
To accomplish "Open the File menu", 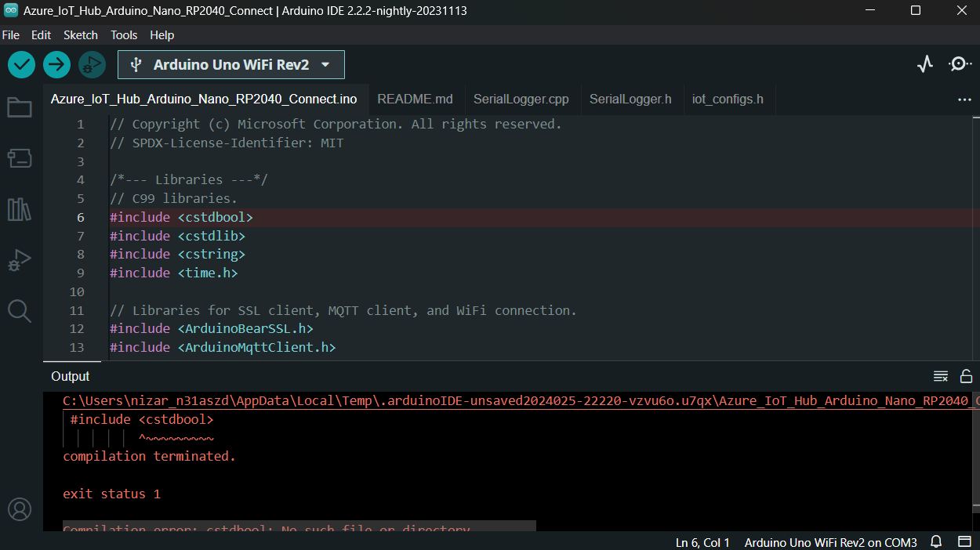I will 11,35.
